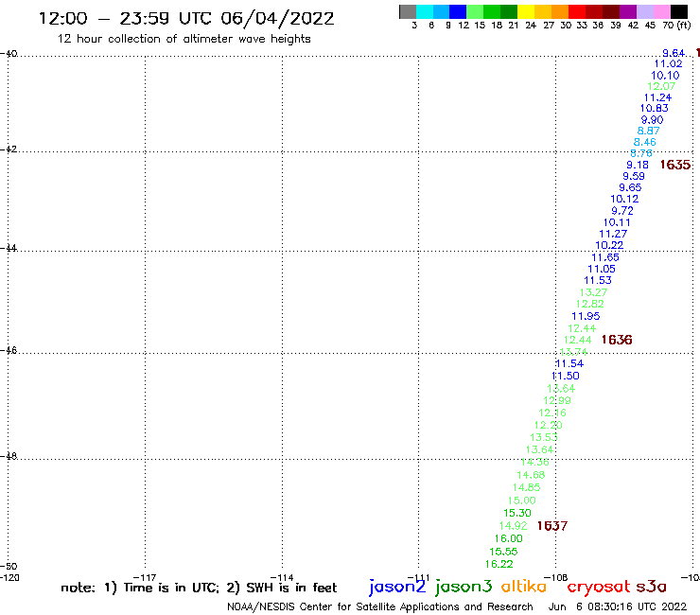Pick the purple swatch in the legend
Screen dimensions: 700x615
point(628,11)
